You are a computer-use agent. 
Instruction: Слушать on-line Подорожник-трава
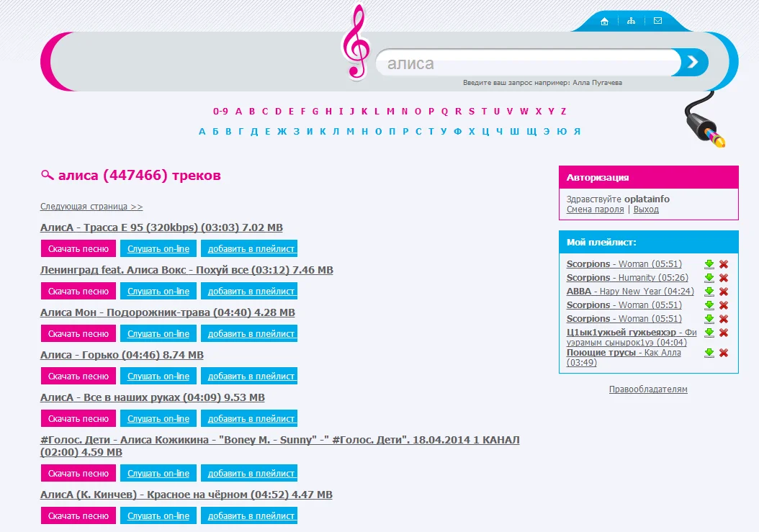158,333
